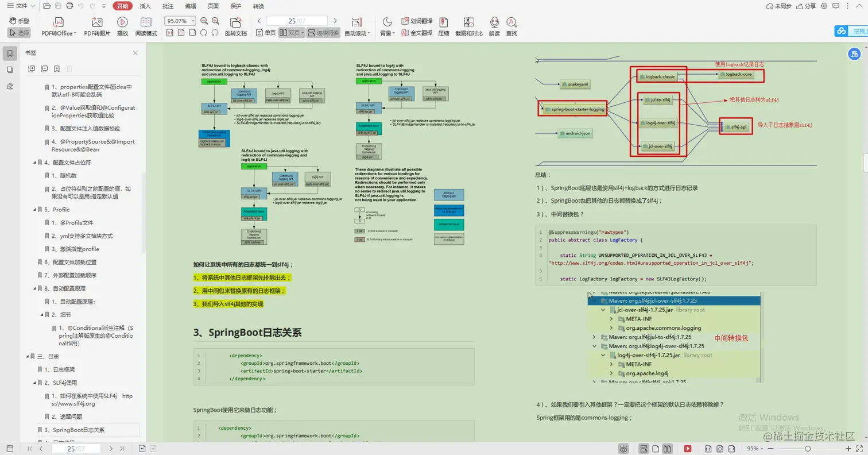Click the eye-protection icon in status bar
This screenshot has width=868, height=455.
coord(624,449)
